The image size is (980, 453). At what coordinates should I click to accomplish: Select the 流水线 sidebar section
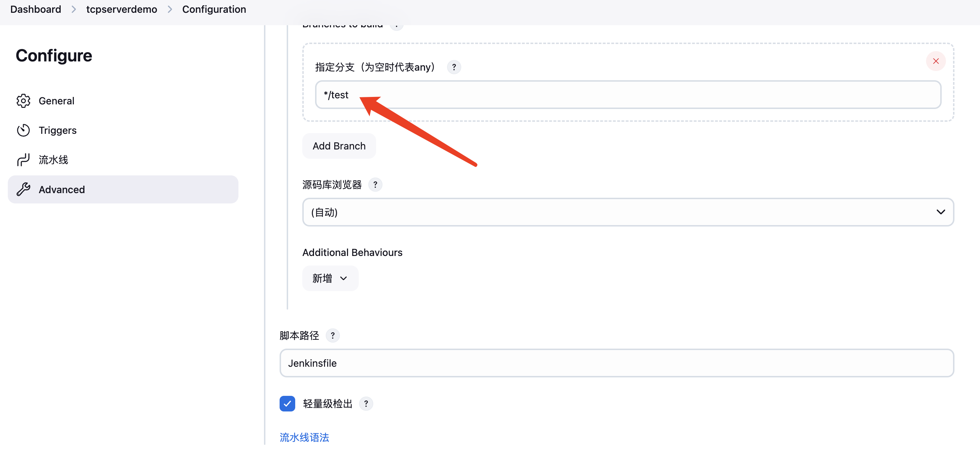pos(53,160)
